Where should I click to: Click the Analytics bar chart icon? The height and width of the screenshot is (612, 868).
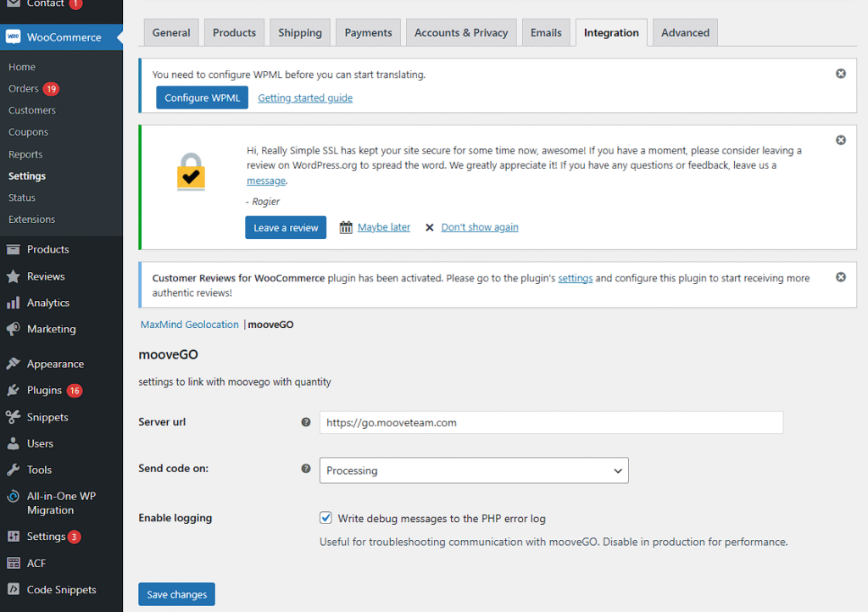(x=14, y=303)
